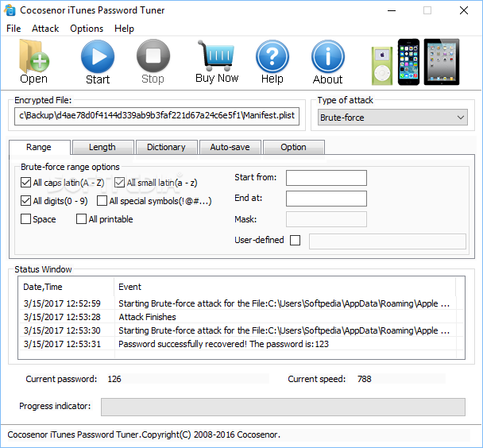
Task: Select the 12:52:59 status log row
Action: [241, 303]
